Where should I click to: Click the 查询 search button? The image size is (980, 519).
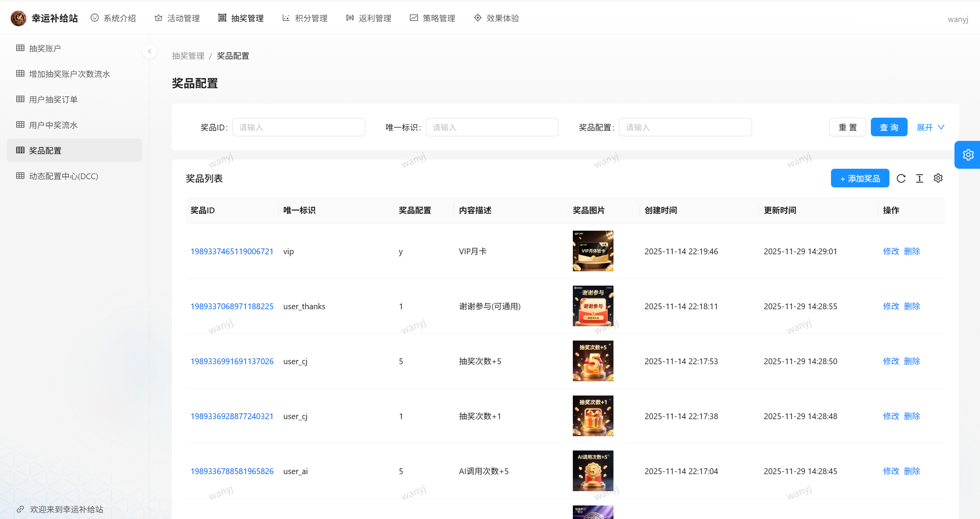point(889,127)
